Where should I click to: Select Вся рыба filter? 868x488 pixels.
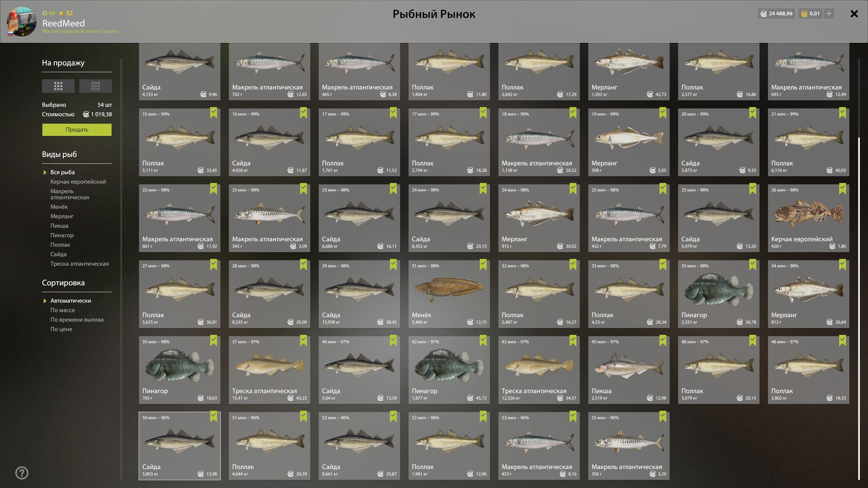pyautogui.click(x=63, y=172)
